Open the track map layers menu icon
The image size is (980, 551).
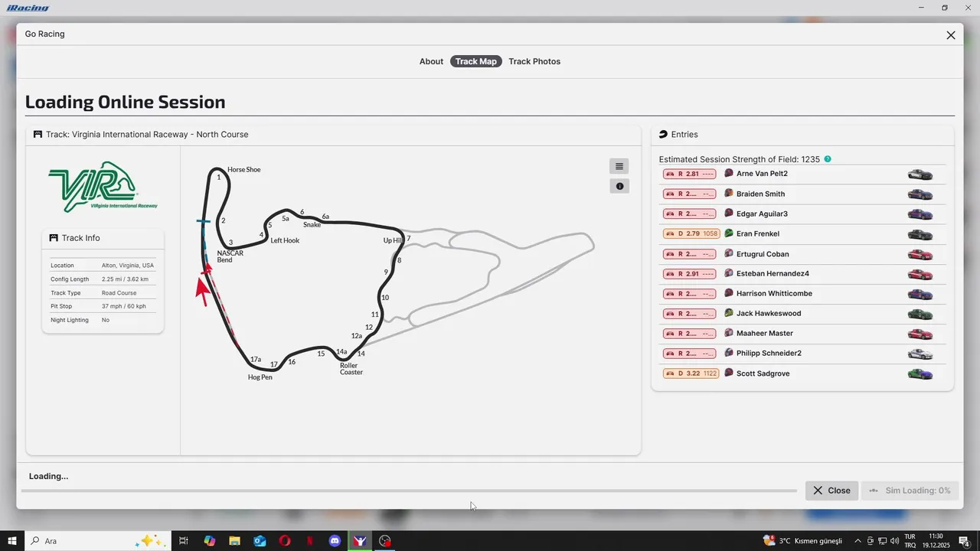[619, 166]
